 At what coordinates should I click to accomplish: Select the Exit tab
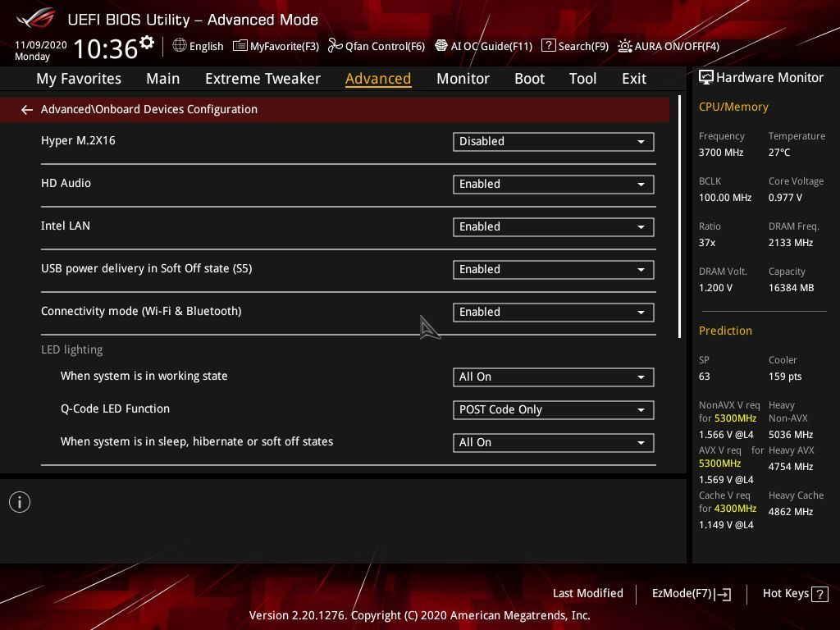634,79
